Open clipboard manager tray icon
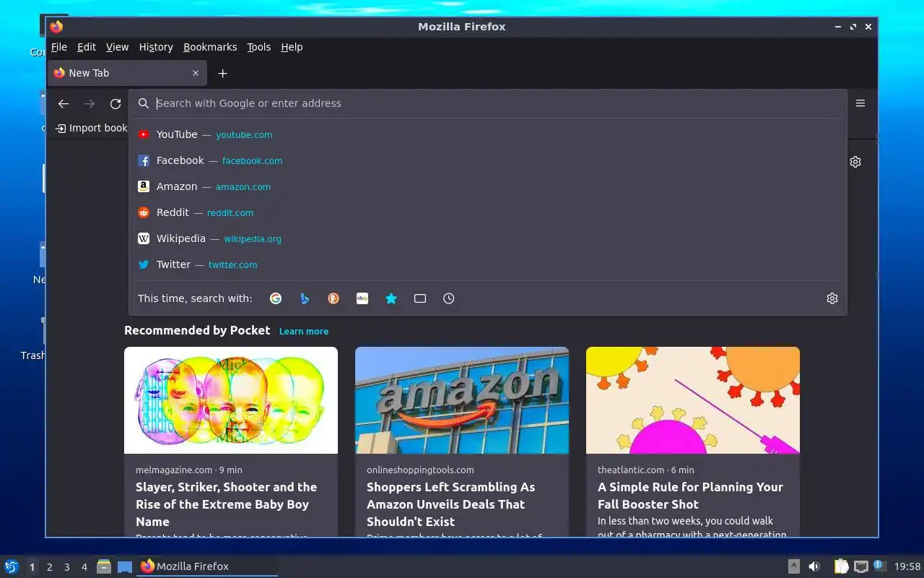 click(841, 566)
